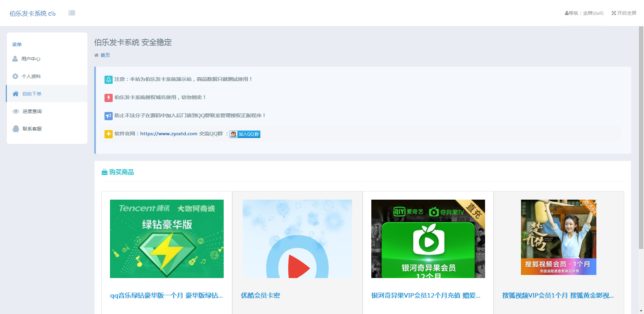Click the home icon beside 自助下单
Image resolution: width=644 pixels, height=314 pixels.
point(15,93)
